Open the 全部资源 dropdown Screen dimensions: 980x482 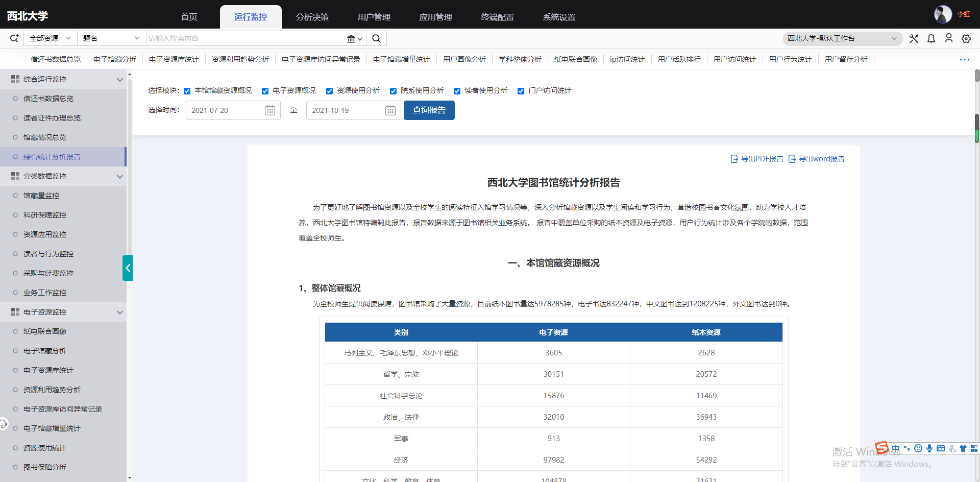click(50, 38)
